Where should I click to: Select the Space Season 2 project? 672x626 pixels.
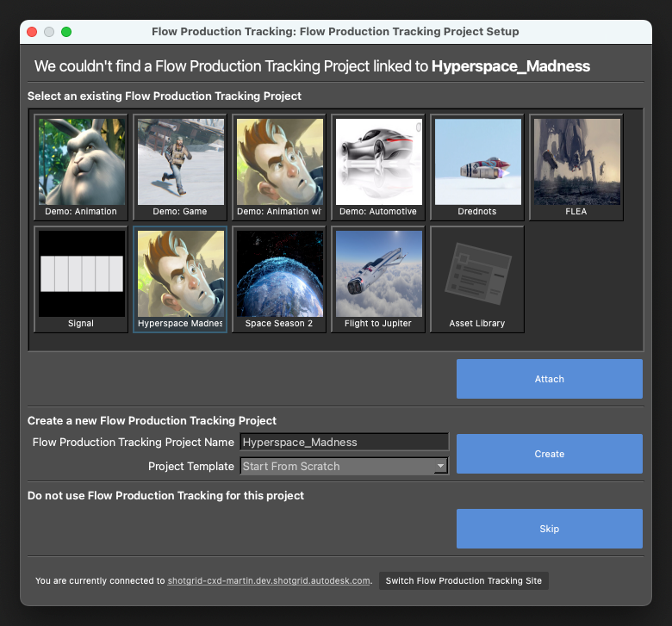pos(279,279)
